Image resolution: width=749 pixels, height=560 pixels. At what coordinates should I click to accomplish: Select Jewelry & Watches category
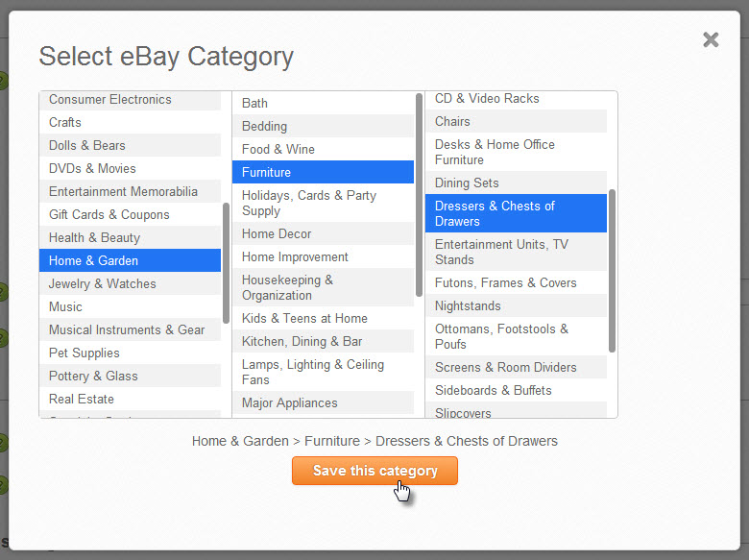(103, 284)
